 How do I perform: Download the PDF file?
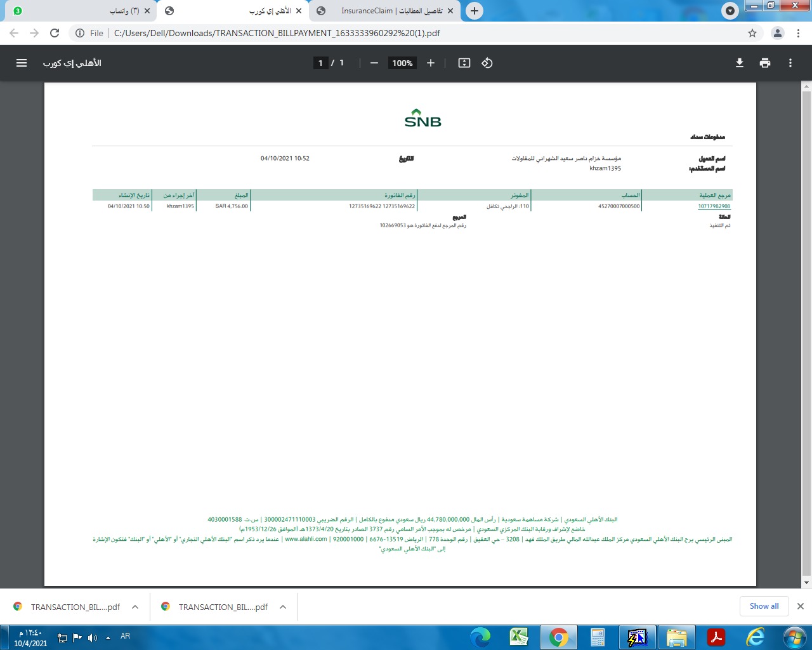coord(740,63)
